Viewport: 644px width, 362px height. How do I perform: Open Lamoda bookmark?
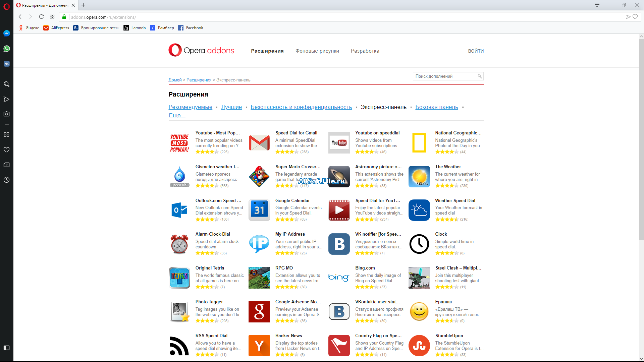pos(135,28)
